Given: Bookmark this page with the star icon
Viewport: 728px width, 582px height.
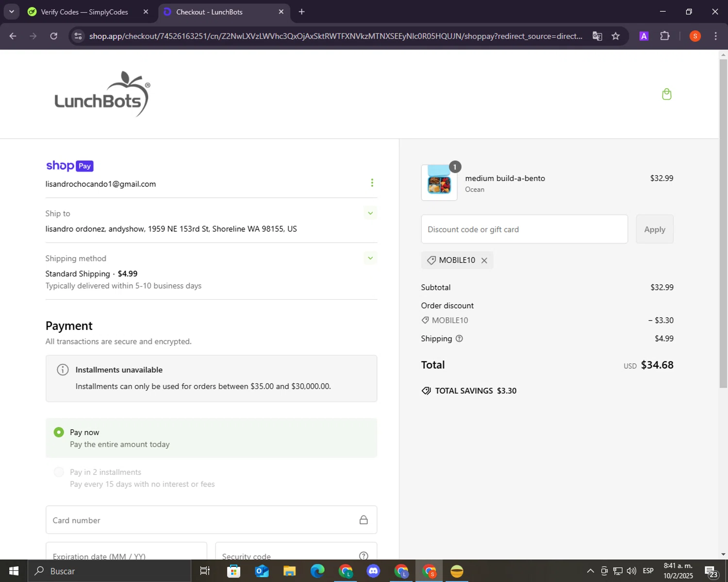Looking at the screenshot, I should click(x=615, y=36).
